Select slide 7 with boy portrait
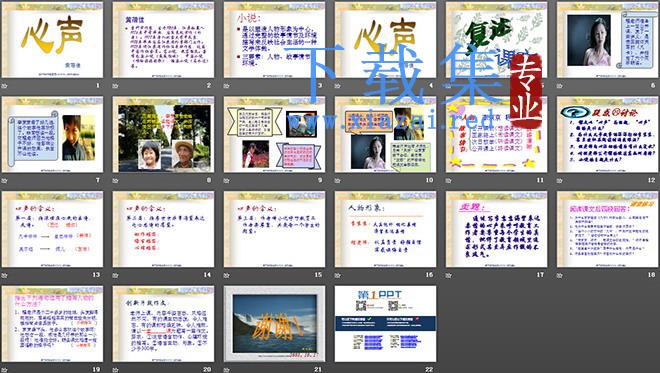Image resolution: width=660 pixels, height=373 pixels. 52,135
